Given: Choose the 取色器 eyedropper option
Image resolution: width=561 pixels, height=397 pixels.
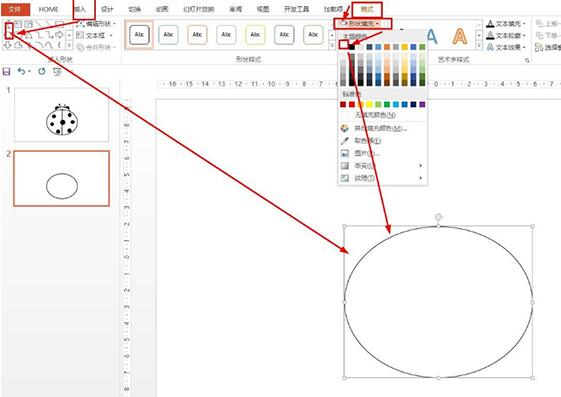Looking at the screenshot, I should click(382, 141).
